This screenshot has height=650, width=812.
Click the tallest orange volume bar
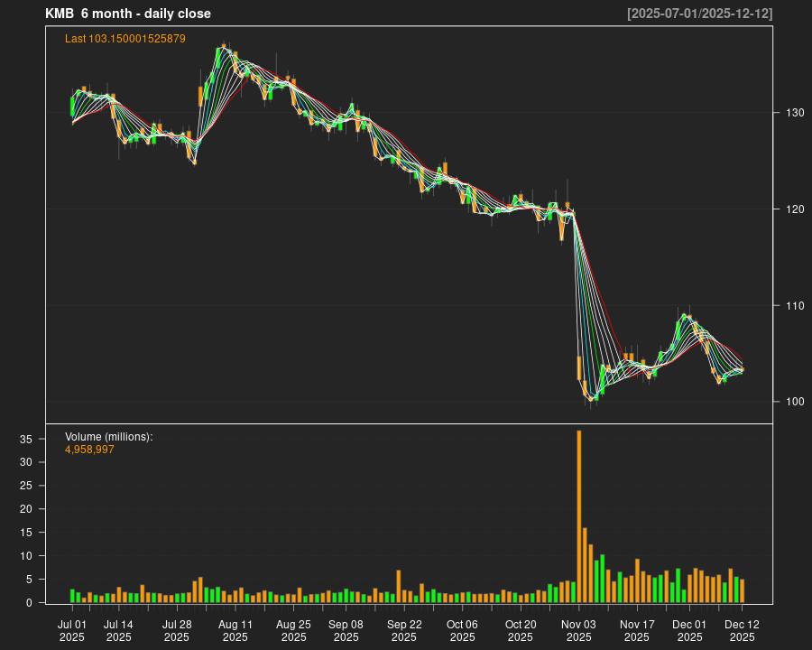pyautogui.click(x=579, y=516)
